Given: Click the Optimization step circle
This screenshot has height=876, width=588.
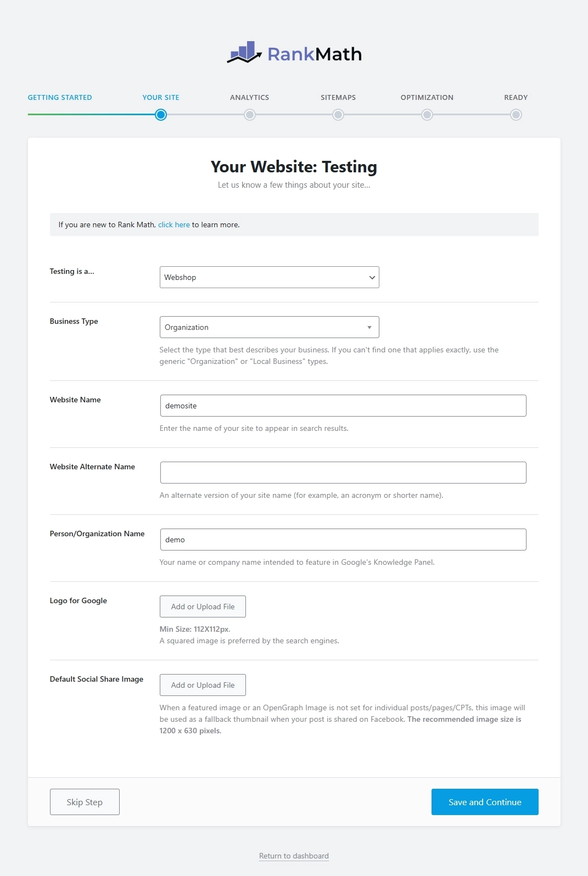Looking at the screenshot, I should (427, 115).
